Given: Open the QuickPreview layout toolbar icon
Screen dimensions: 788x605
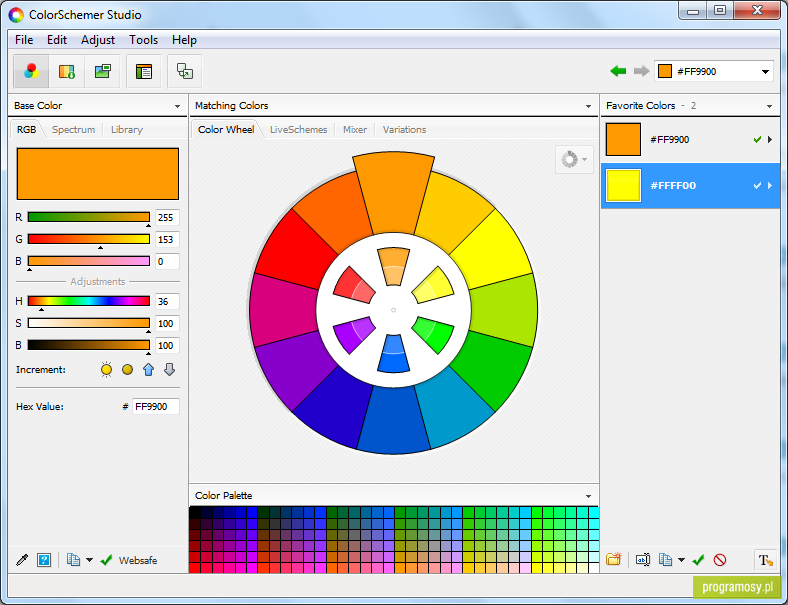Looking at the screenshot, I should (x=144, y=71).
